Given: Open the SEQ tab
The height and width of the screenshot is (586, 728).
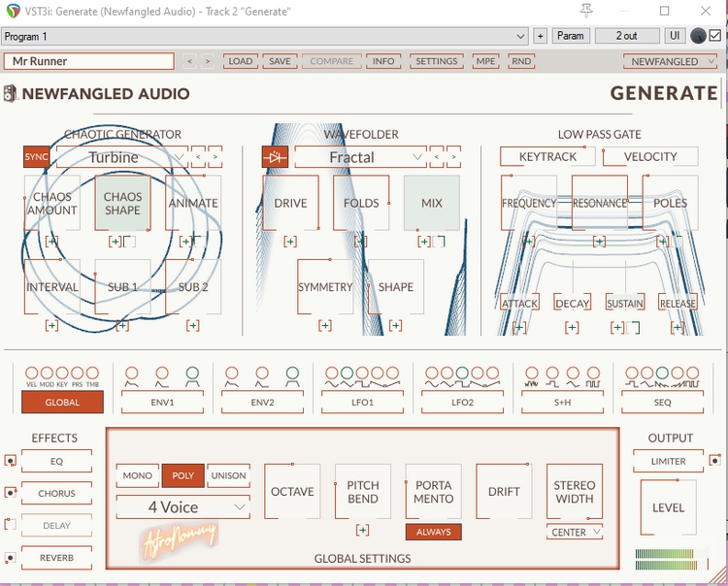Looking at the screenshot, I should pos(663,403).
